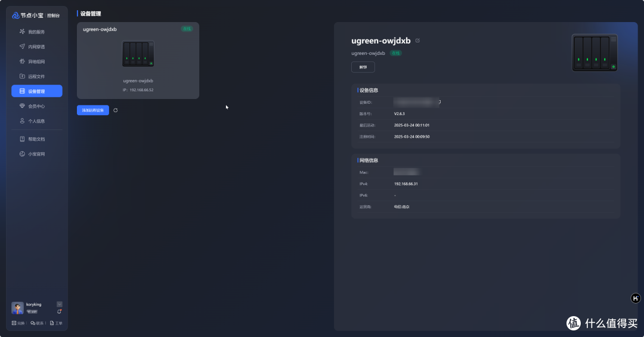
Task: Click the VIP badge under koryking
Action: pyautogui.click(x=32, y=311)
